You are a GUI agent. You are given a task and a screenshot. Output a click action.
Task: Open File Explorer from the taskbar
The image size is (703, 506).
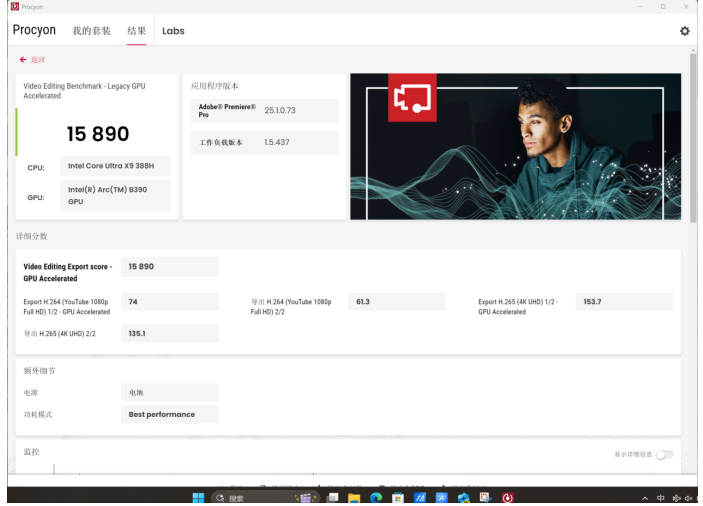click(x=354, y=497)
